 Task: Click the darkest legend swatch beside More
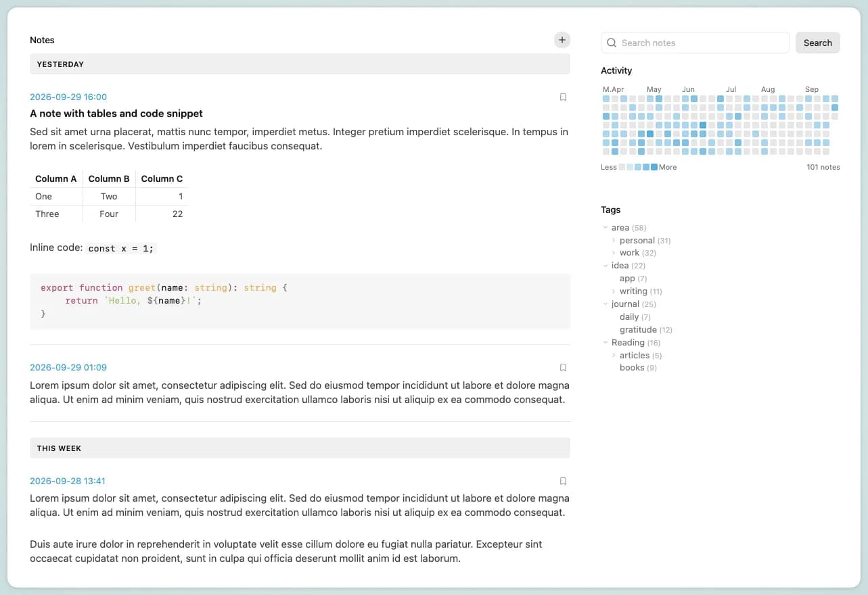click(x=654, y=167)
